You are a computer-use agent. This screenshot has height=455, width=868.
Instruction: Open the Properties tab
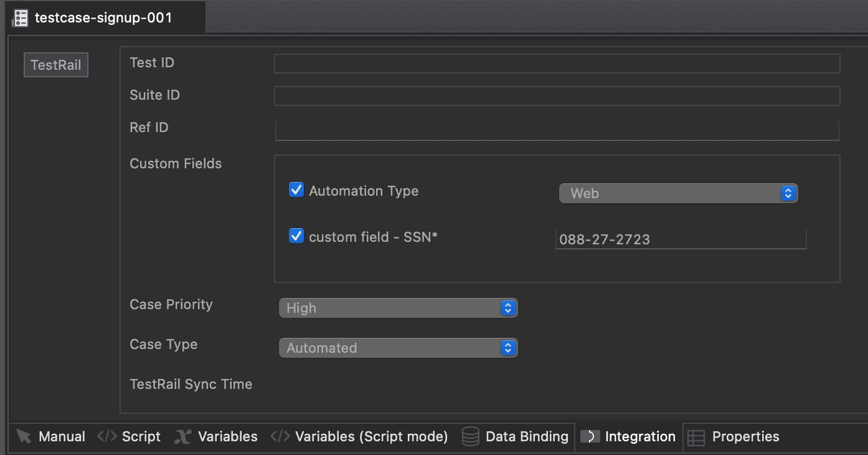pyautogui.click(x=734, y=437)
